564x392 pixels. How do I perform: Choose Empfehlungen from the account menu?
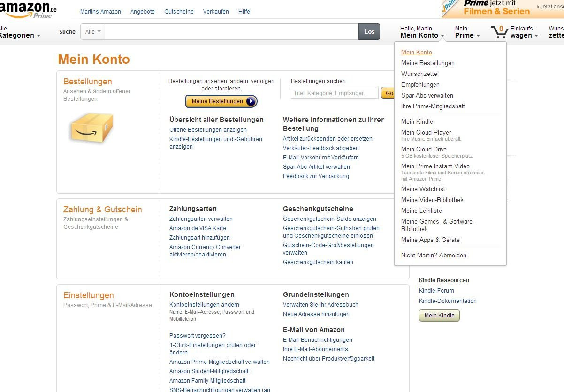tap(420, 85)
